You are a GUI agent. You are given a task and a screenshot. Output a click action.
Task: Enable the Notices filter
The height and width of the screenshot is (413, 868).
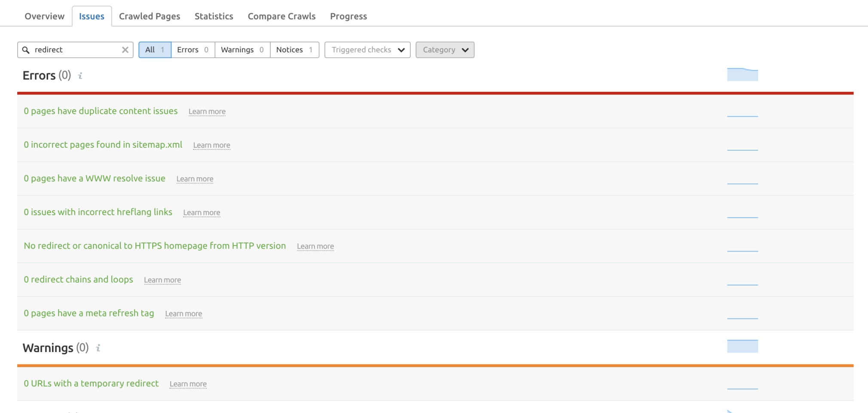294,50
